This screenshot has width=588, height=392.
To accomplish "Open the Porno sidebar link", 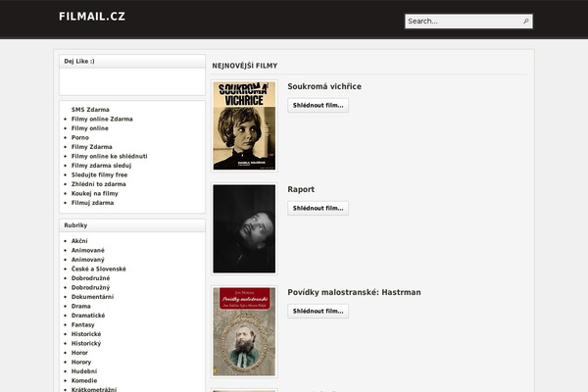I will point(80,137).
